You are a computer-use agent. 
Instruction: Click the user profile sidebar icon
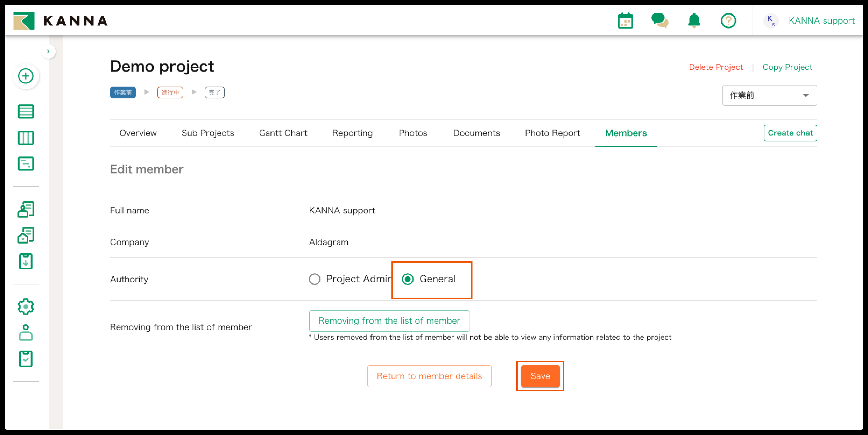[x=26, y=333]
